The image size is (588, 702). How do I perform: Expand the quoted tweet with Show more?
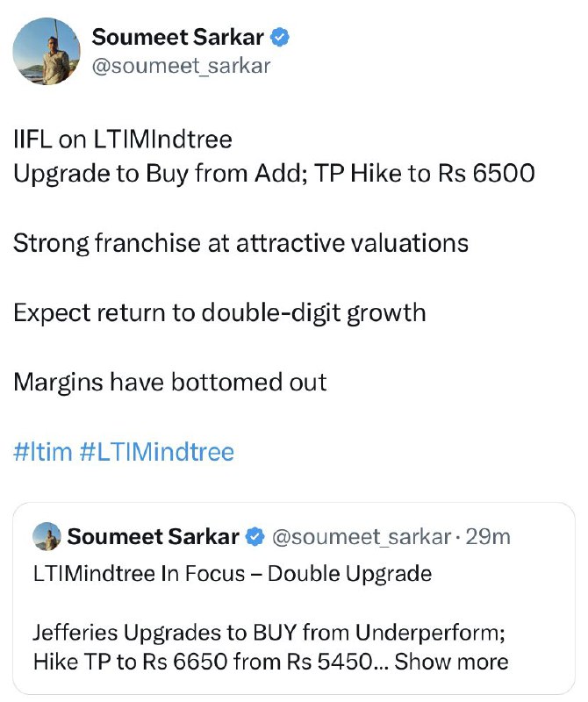point(451,662)
